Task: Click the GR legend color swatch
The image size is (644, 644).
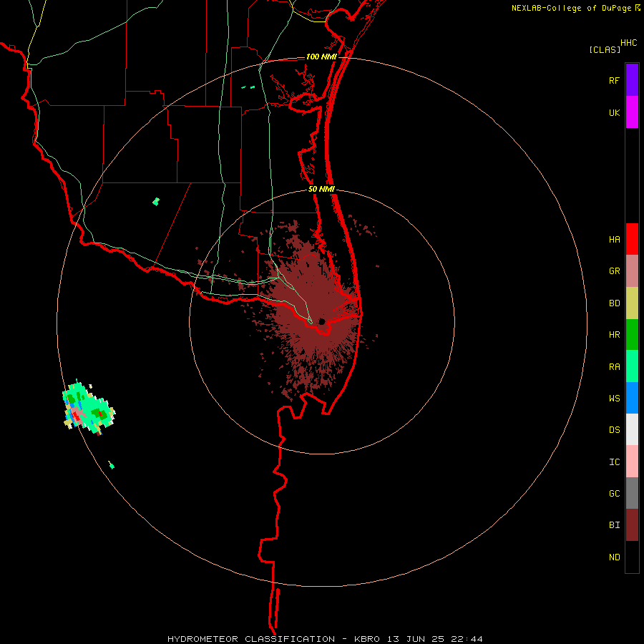Action: click(632, 271)
